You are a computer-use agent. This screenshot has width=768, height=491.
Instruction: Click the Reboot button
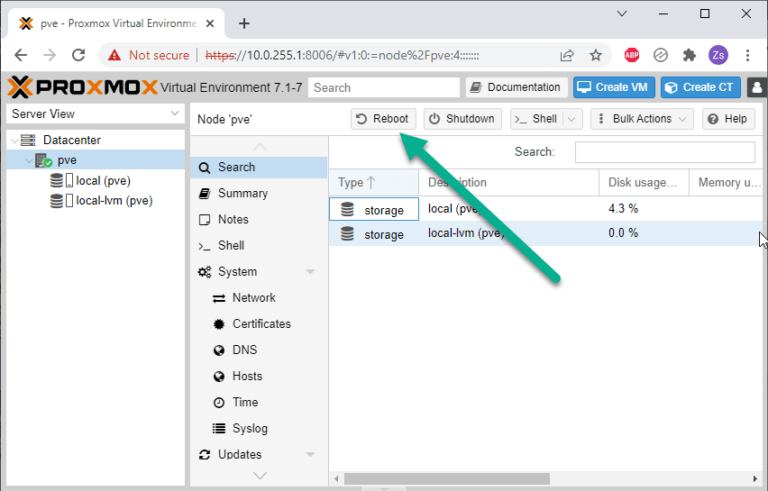tap(383, 119)
